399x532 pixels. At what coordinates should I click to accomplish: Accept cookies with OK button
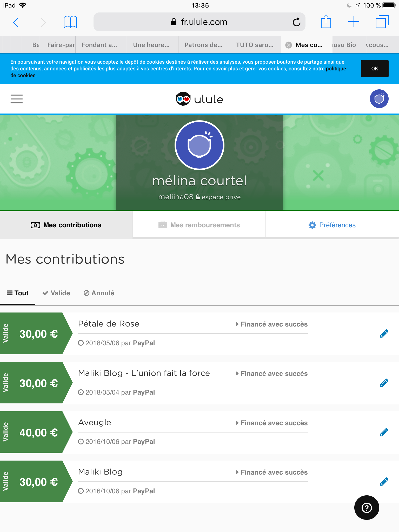375,69
